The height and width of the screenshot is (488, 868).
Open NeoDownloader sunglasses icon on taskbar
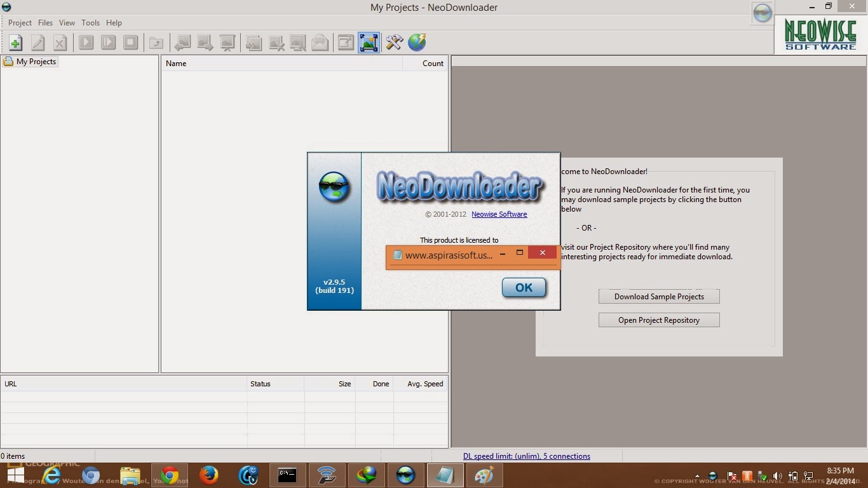406,475
